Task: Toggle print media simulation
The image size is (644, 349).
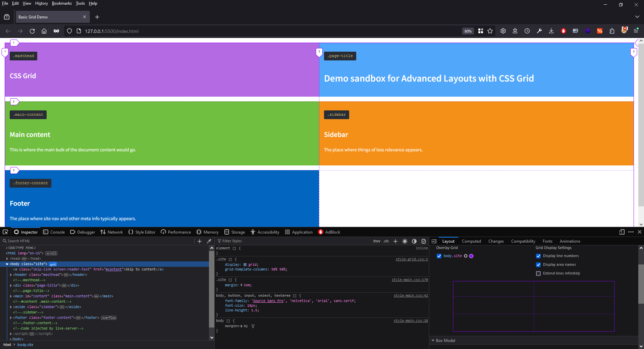Action: coord(424,241)
